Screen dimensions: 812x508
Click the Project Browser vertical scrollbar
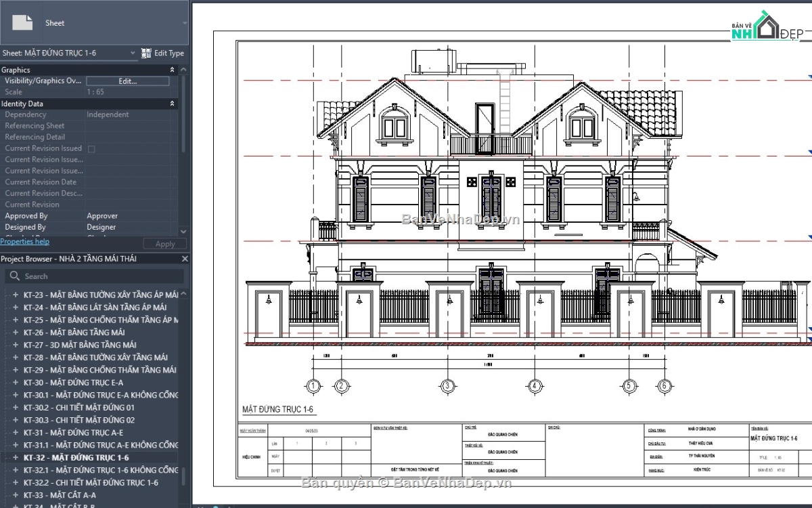coord(183,475)
